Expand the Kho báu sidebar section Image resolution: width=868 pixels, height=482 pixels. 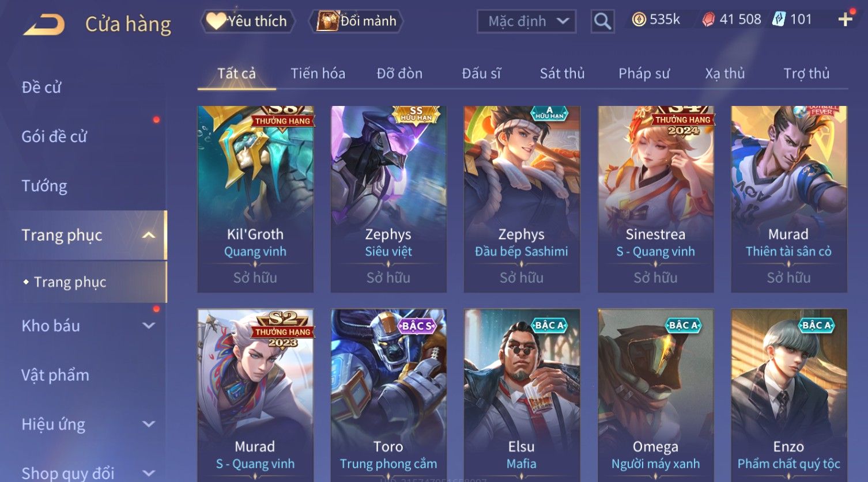pyautogui.click(x=149, y=325)
